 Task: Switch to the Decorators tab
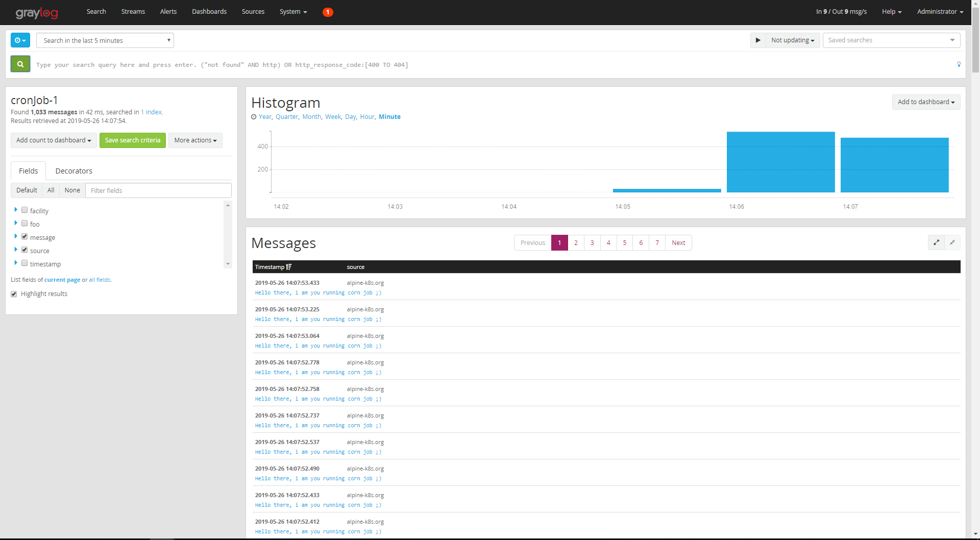point(74,171)
